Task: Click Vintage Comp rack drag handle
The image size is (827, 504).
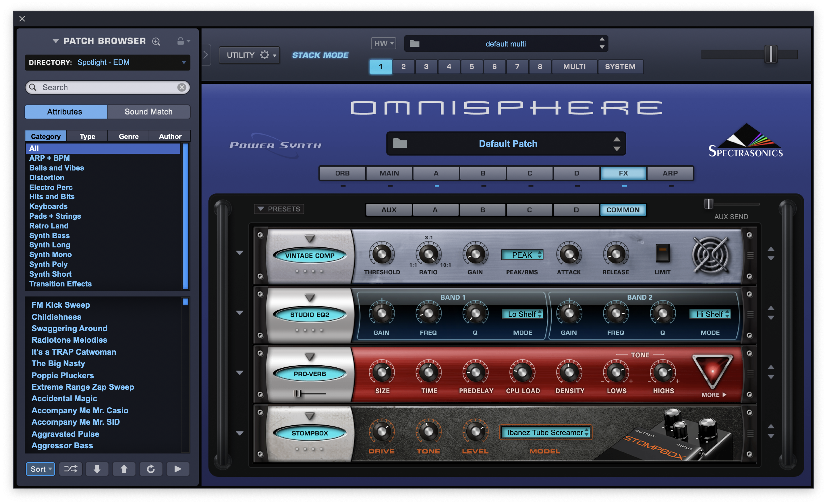Action: click(750, 256)
